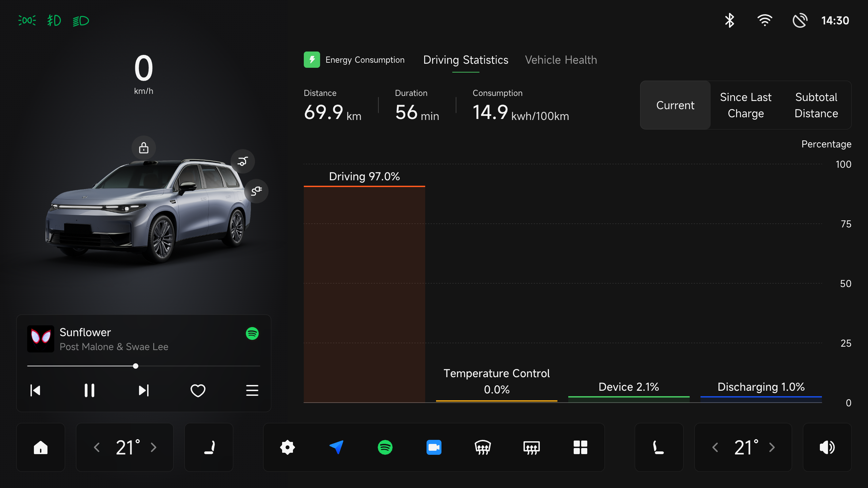Toggle rear window defrost
This screenshot has height=488, width=868.
pyautogui.click(x=531, y=447)
